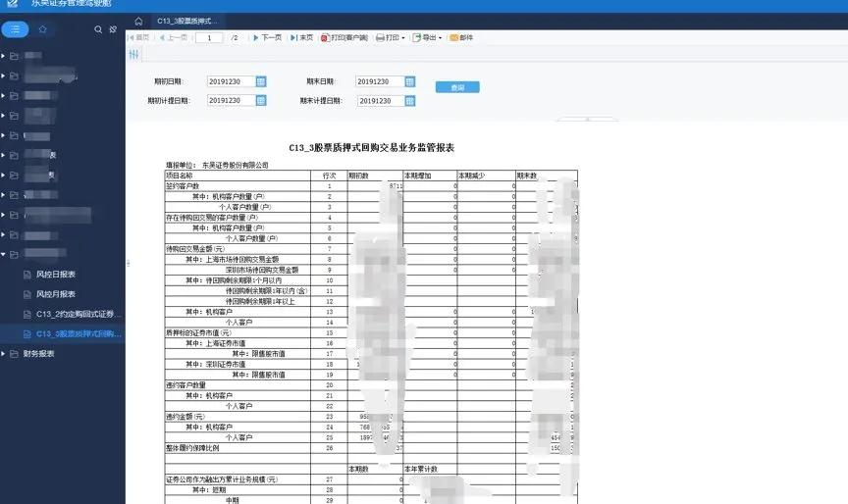Image resolution: width=848 pixels, height=504 pixels.
Task: Click the 期初计提日期 input field
Action: point(231,100)
